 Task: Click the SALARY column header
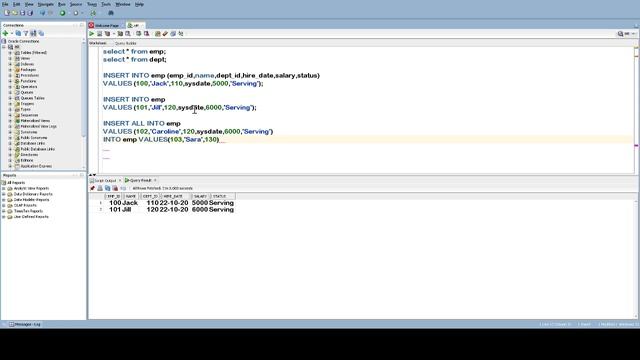click(200, 196)
